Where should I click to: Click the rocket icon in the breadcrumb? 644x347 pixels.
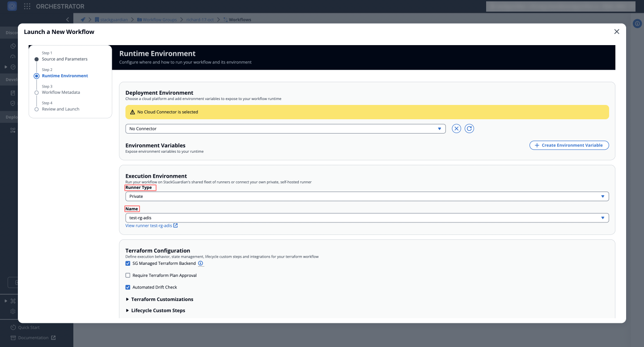tap(82, 19)
